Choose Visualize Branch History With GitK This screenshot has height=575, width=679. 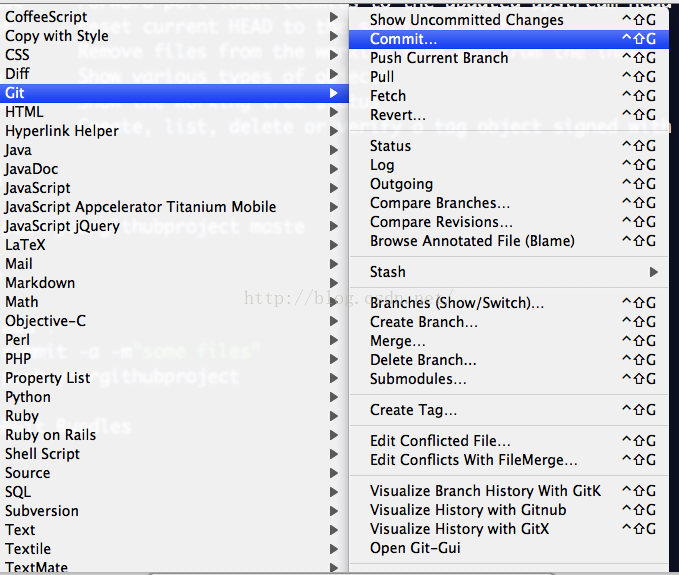point(509,491)
